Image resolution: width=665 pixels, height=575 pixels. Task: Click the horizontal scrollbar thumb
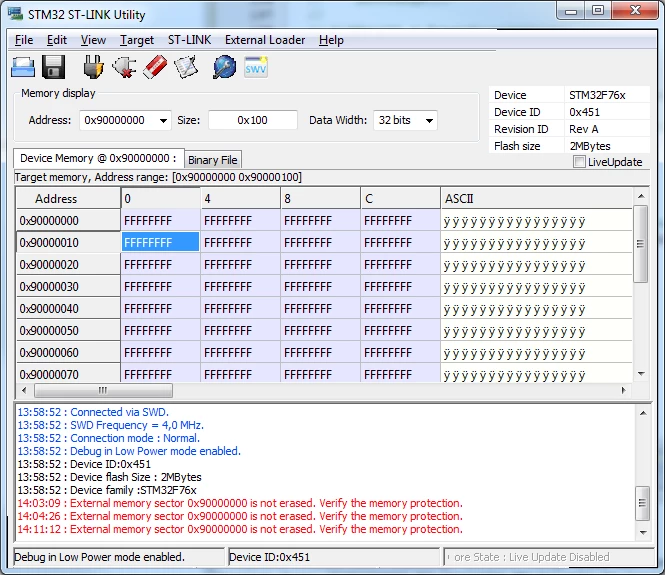[103, 390]
